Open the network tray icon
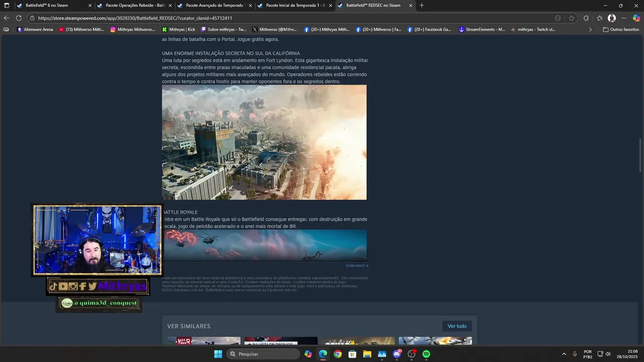This screenshot has width=644, height=362. [x=600, y=354]
